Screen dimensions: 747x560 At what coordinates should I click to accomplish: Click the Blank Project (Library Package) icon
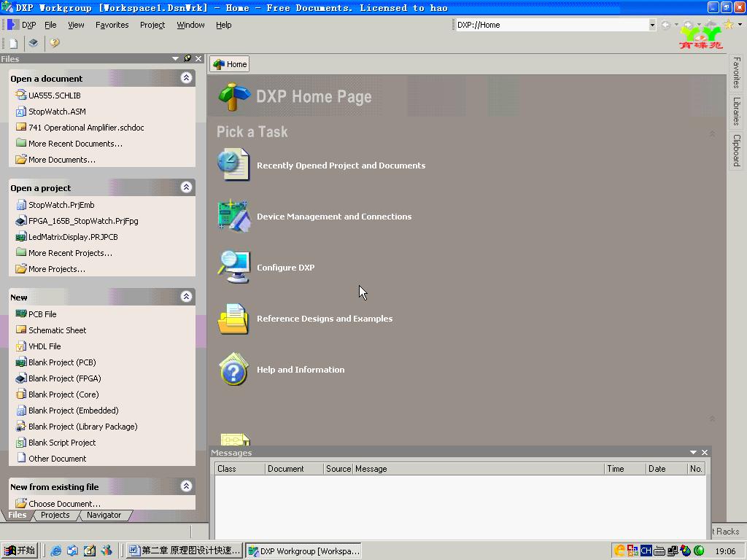(x=21, y=426)
